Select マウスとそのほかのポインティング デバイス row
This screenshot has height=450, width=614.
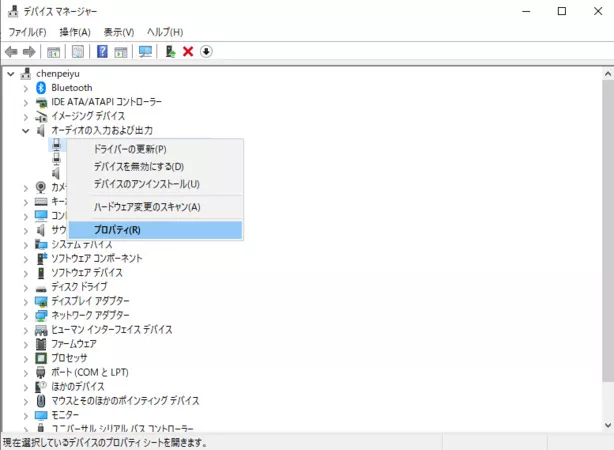coord(125,401)
